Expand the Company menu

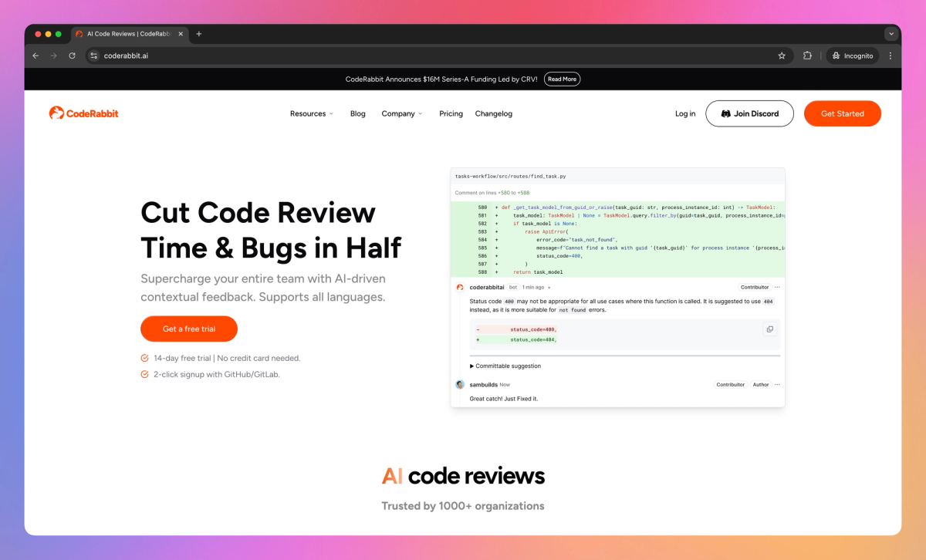(x=402, y=113)
